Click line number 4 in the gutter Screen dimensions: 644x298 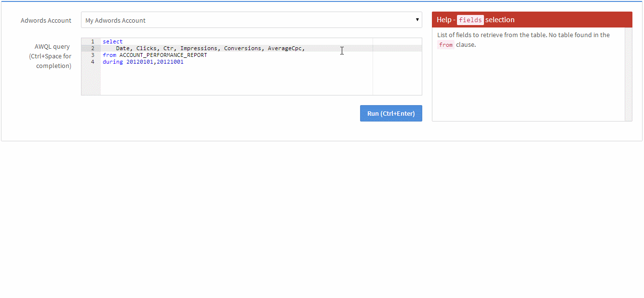92,62
